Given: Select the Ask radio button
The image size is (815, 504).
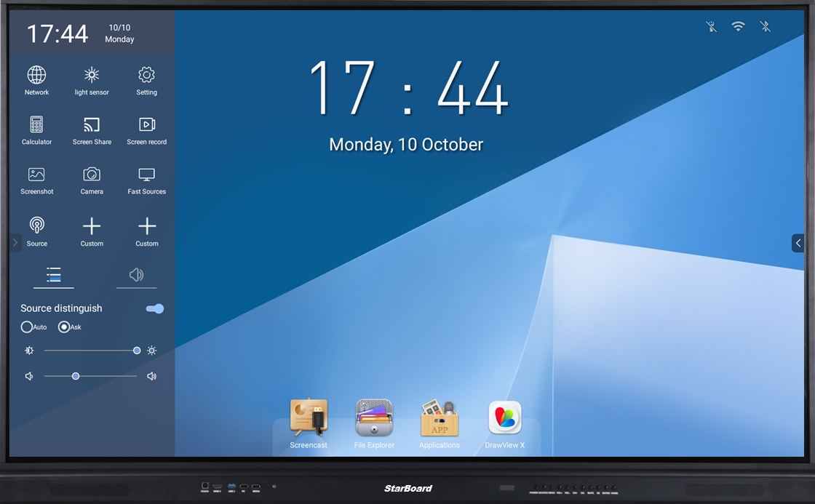Looking at the screenshot, I should 63,327.
